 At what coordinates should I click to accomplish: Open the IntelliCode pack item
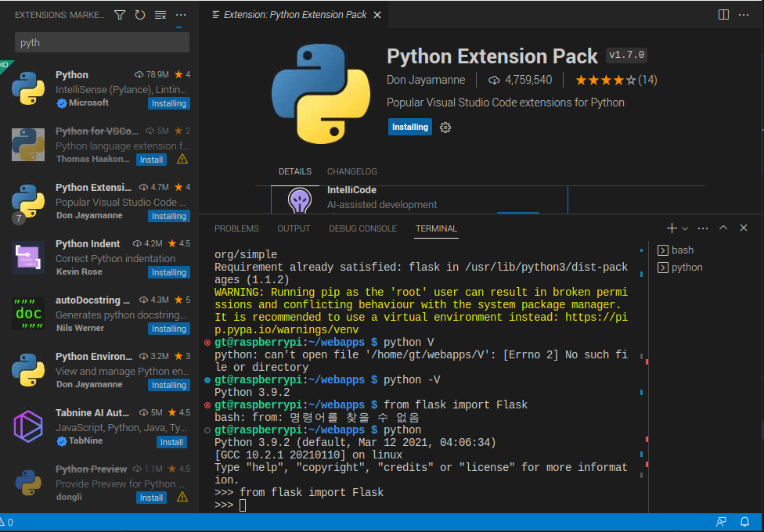coord(420,199)
